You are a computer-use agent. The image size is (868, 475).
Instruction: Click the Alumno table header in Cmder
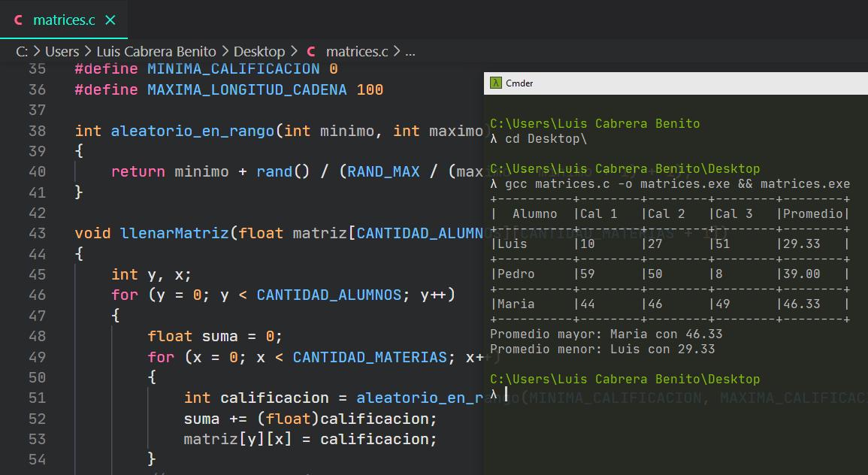(534, 213)
